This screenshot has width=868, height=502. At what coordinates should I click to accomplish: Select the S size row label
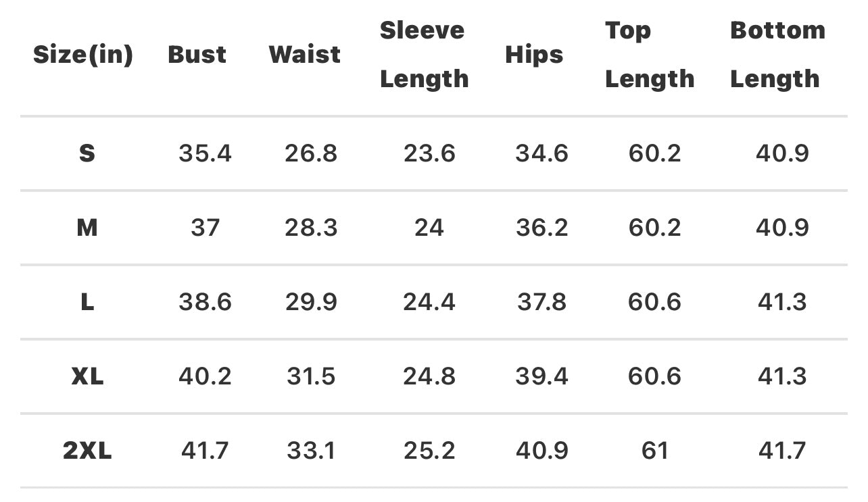87,154
